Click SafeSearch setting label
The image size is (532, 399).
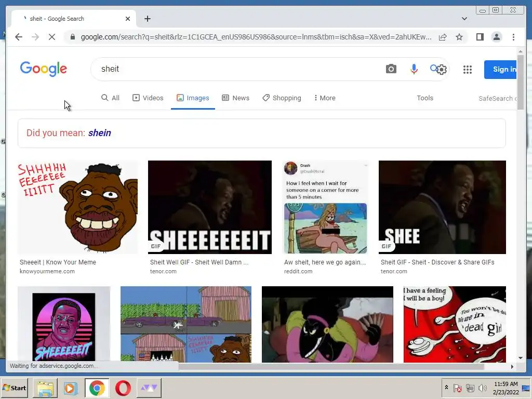(497, 98)
